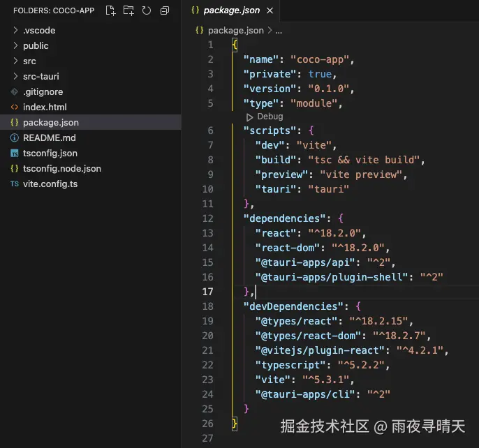Image resolution: width=479 pixels, height=448 pixels.
Task: Click the Debug code lens above scripts
Action: pos(265,117)
